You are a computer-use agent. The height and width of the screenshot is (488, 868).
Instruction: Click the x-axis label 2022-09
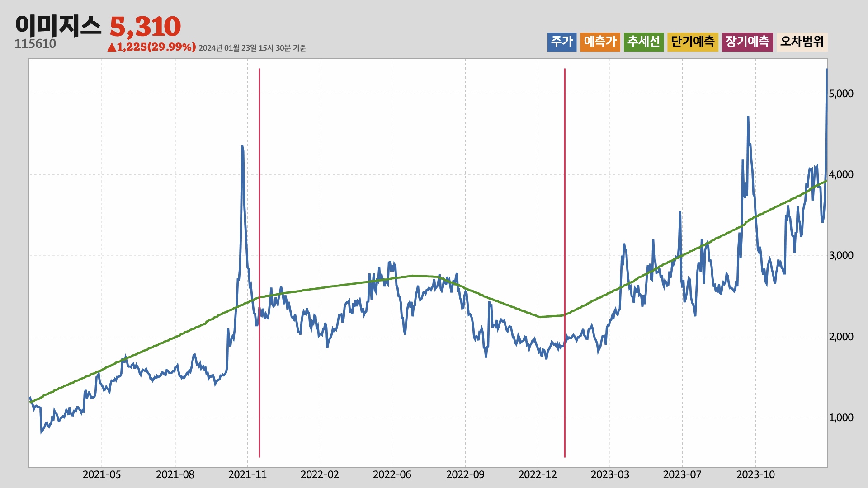(465, 474)
